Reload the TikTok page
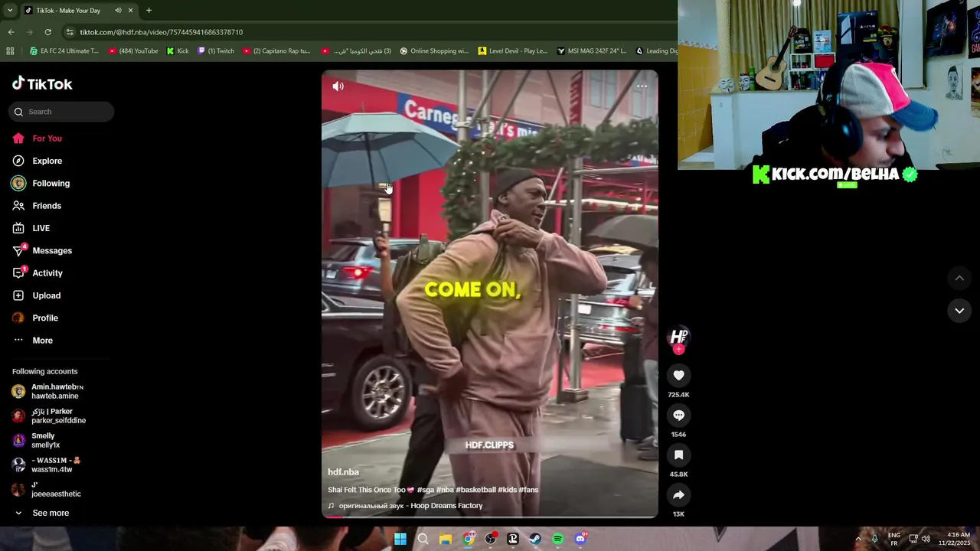The width and height of the screenshot is (980, 551). [x=47, y=32]
